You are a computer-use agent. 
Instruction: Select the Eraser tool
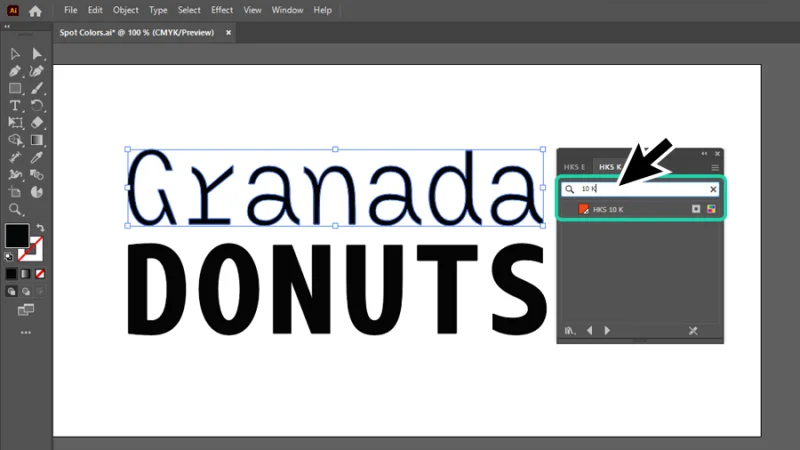[36, 122]
